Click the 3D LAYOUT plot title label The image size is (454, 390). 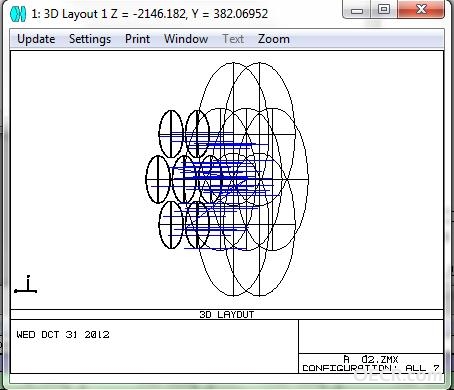point(227,315)
